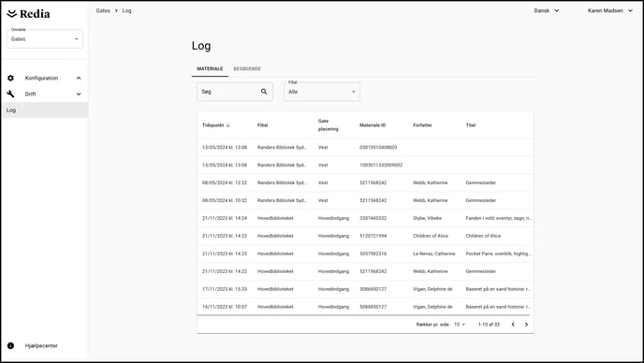
Task: Switch to the MATERIALE tab
Action: coord(210,68)
